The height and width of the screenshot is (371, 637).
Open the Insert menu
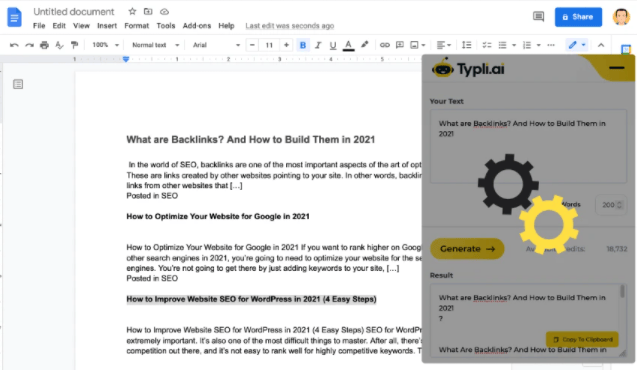click(x=107, y=26)
